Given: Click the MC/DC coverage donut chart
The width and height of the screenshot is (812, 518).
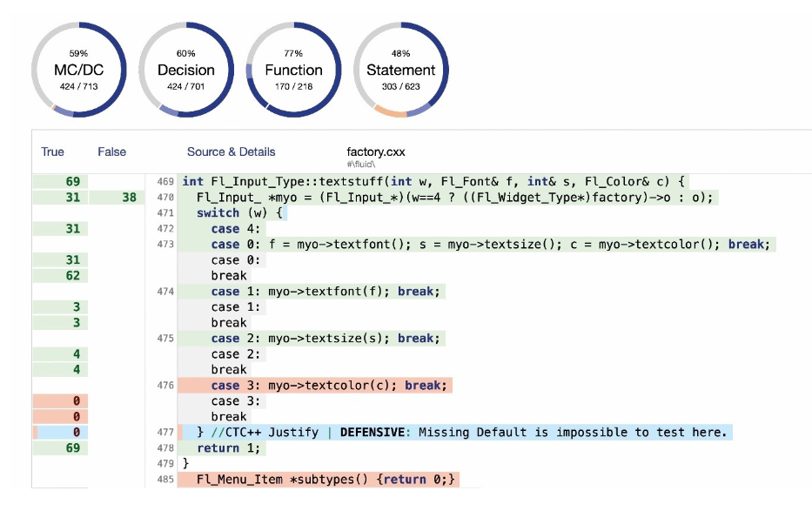Looking at the screenshot, I should click(x=79, y=71).
